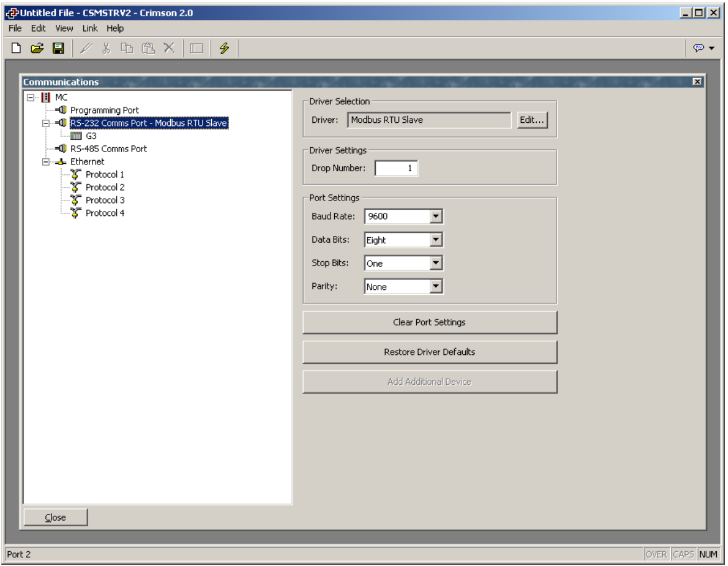Click the MC device icon in tree
The width and height of the screenshot is (728, 566).
coord(45,97)
